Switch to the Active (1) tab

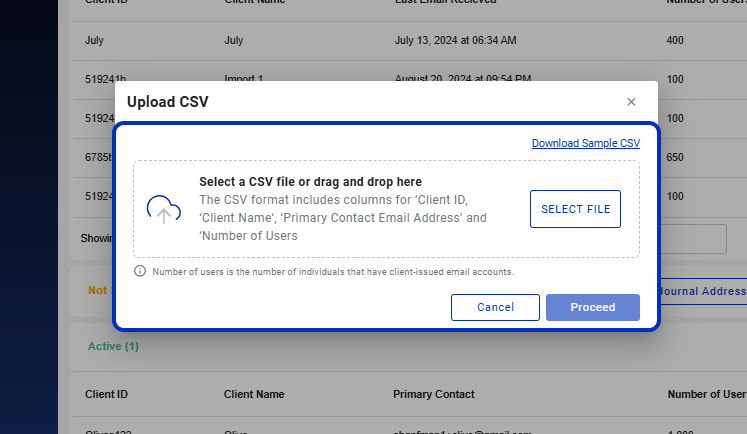113,346
